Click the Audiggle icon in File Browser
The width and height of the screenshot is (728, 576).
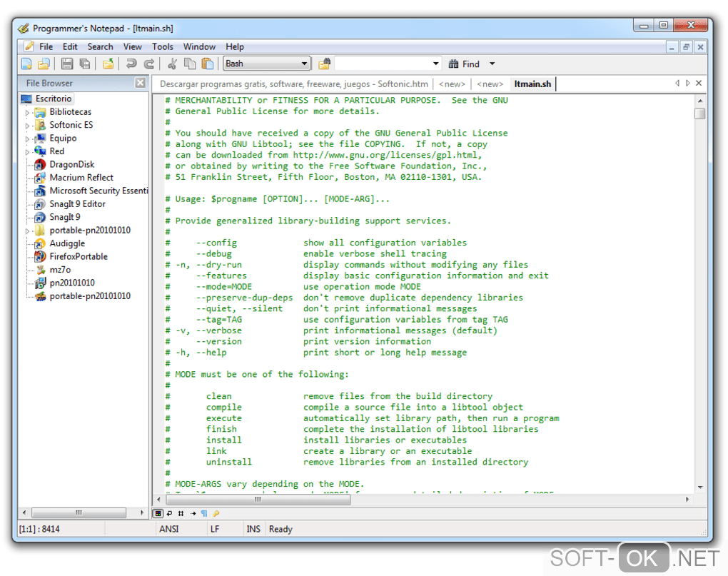41,243
